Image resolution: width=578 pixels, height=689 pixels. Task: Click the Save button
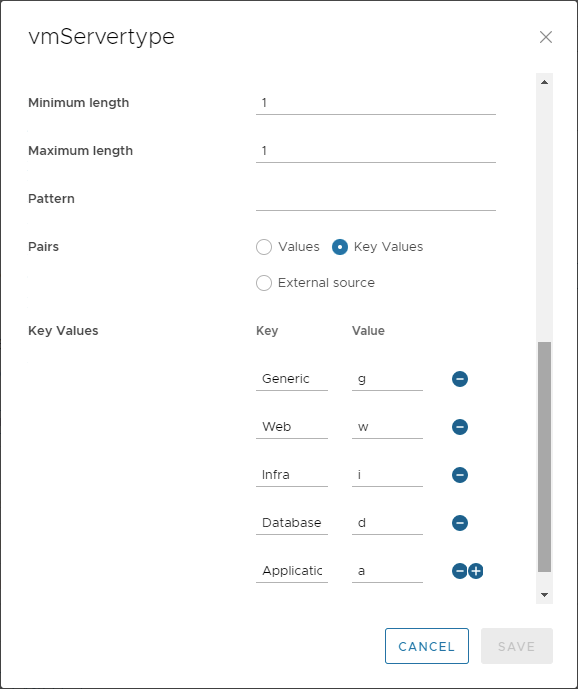(x=516, y=646)
